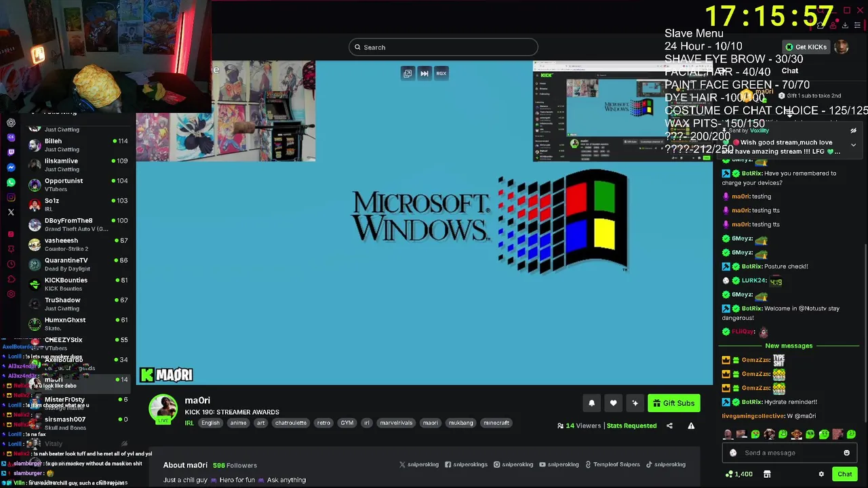Open the Templeof Snipers link
The width and height of the screenshot is (868, 488).
612,464
